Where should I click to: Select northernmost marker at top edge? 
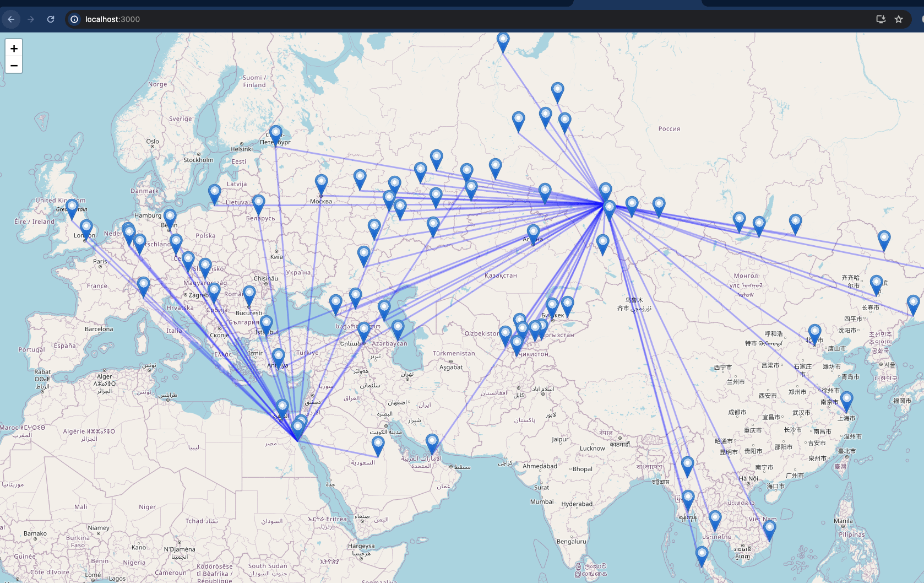point(503,42)
